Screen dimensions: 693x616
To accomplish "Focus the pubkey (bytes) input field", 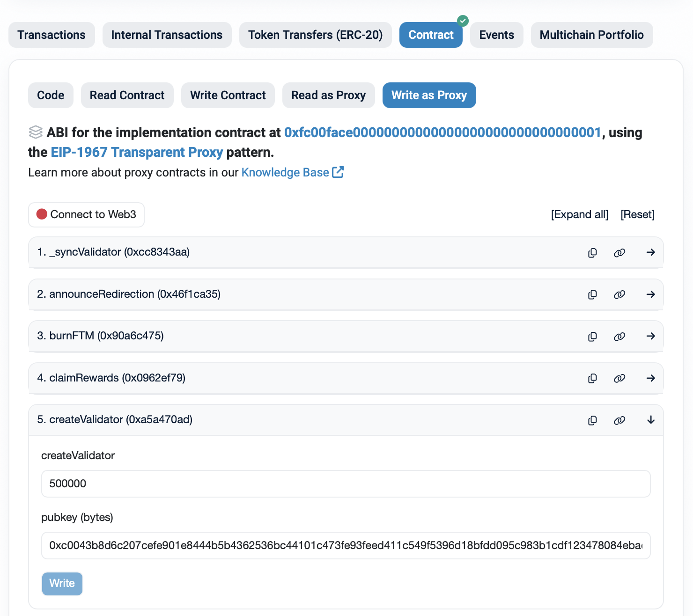I will coord(346,545).
